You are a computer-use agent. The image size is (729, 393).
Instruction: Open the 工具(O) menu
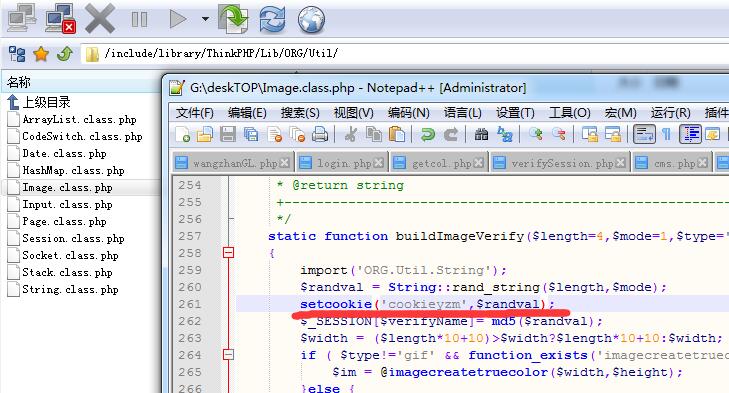pyautogui.click(x=570, y=113)
